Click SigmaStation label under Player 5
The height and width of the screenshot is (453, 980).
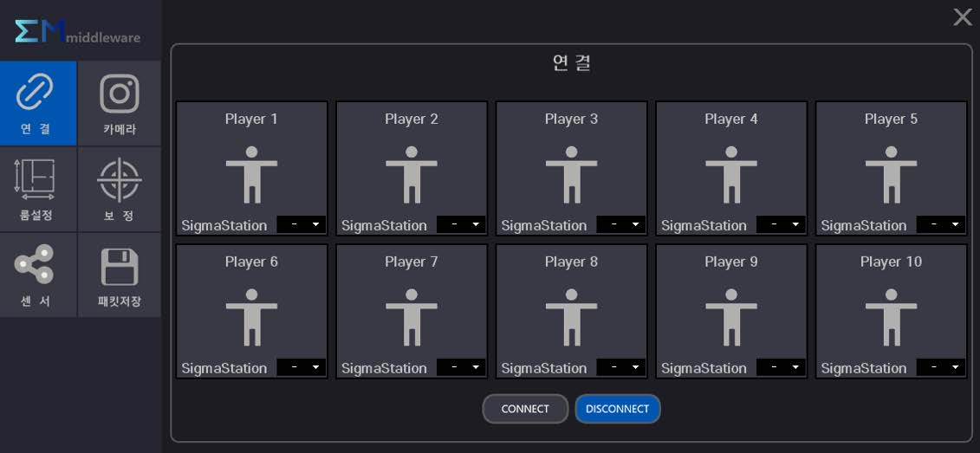click(864, 225)
